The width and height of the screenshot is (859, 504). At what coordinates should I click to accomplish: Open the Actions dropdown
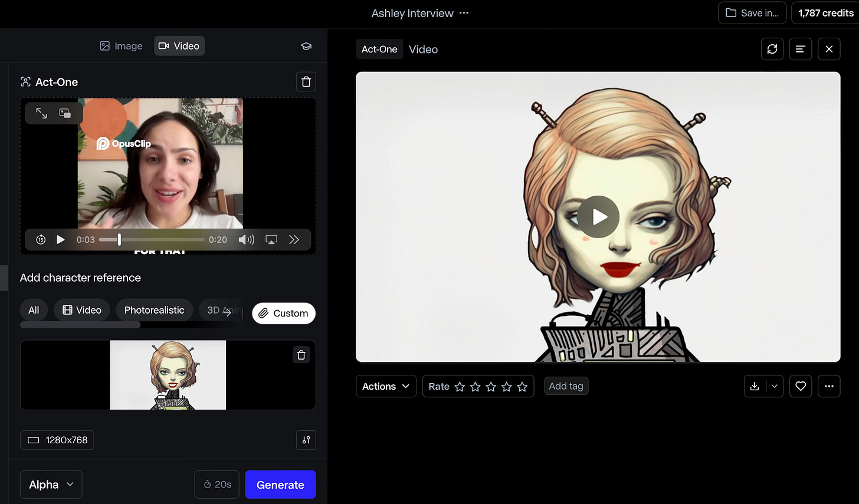point(386,386)
